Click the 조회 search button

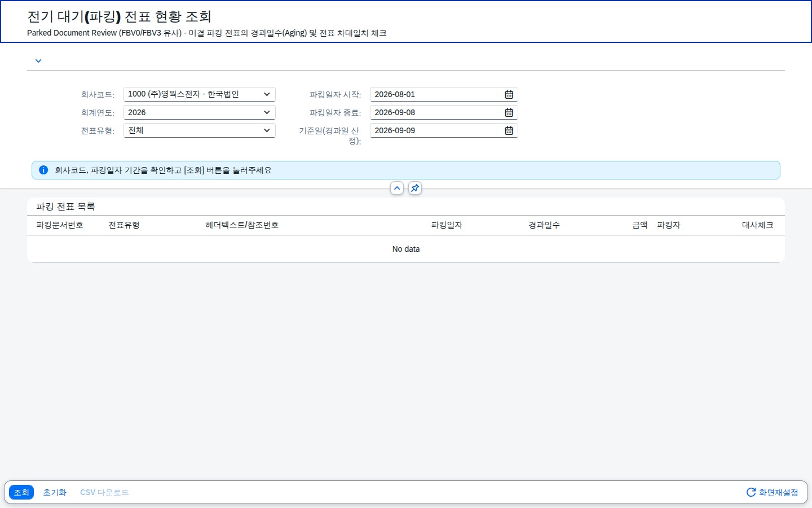(x=21, y=492)
